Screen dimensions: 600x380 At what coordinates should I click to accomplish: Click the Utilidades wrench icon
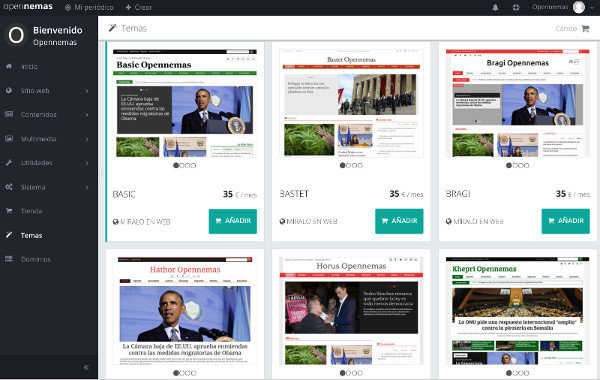click(x=9, y=163)
